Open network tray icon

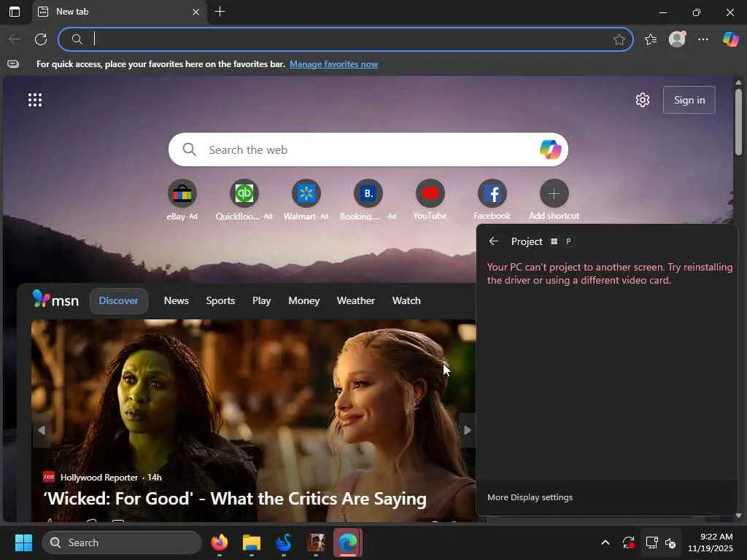point(651,542)
